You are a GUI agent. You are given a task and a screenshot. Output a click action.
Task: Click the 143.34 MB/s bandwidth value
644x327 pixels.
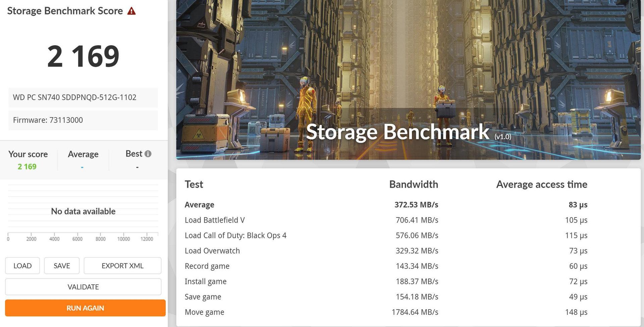417,266
